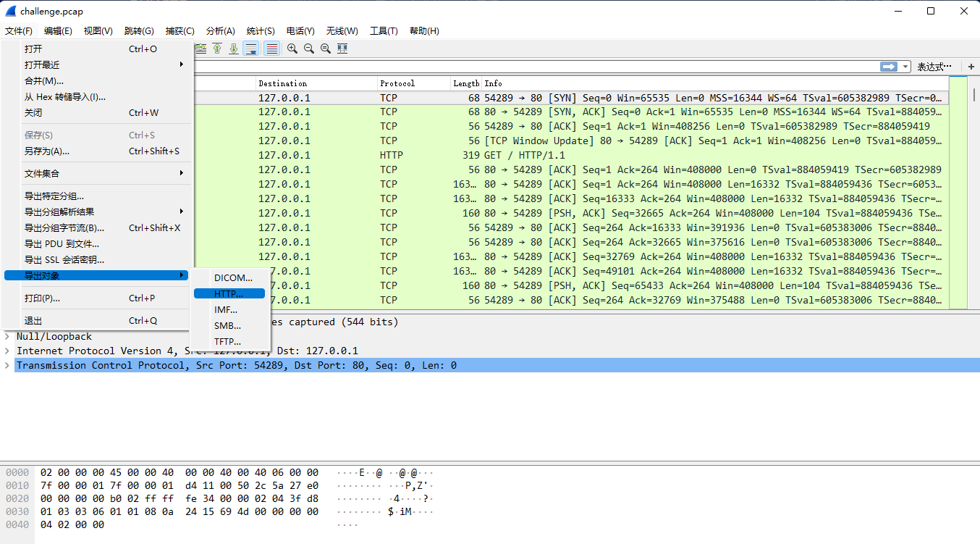
Task: Click the go to specified packet icon
Action: [x=200, y=49]
